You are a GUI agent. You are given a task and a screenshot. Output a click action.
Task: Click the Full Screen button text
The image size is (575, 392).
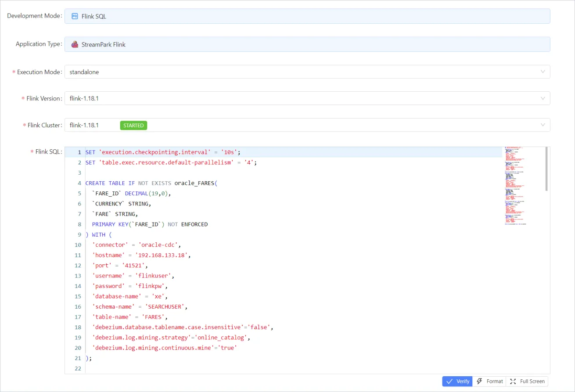click(532, 381)
